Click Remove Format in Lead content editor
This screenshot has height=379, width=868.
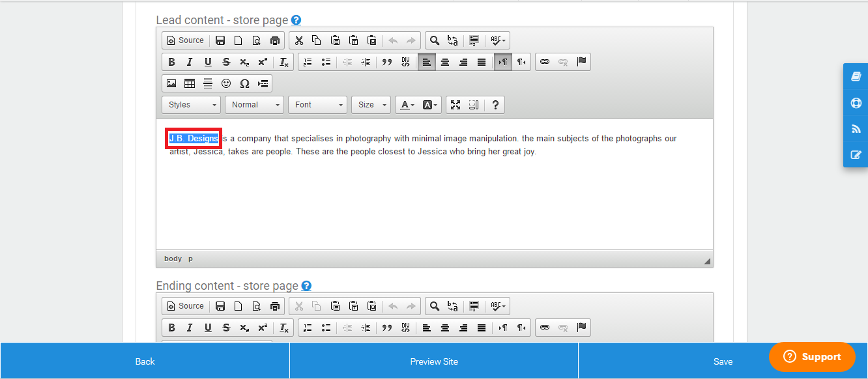point(284,63)
